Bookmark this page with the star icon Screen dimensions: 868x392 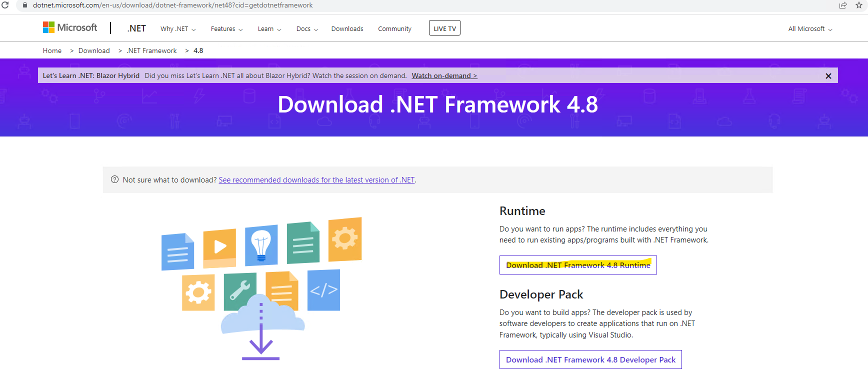coord(859,5)
